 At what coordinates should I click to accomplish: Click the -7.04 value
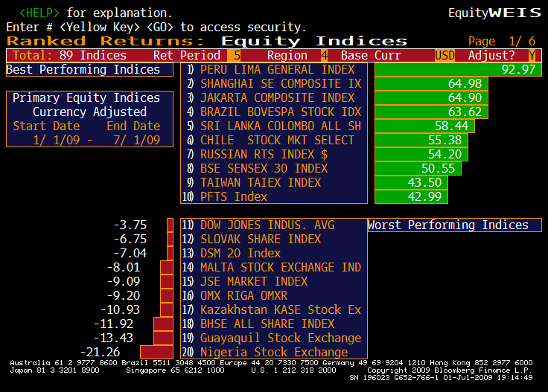click(x=130, y=254)
